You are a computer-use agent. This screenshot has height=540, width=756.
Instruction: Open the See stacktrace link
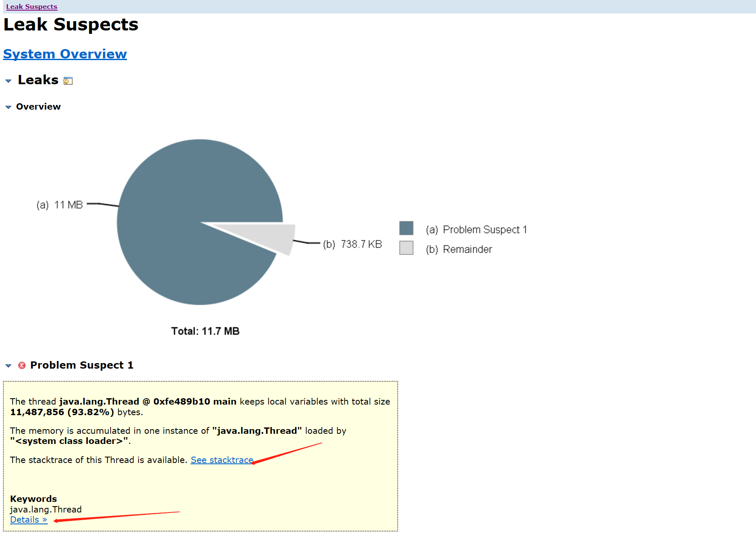click(222, 460)
